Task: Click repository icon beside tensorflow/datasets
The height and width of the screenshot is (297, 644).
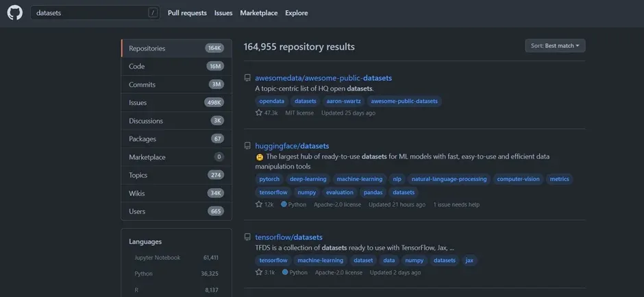Action: (x=248, y=237)
